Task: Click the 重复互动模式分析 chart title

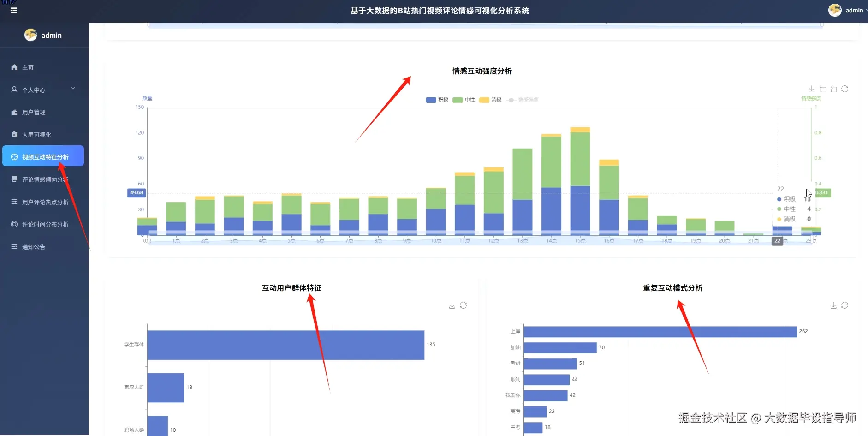Action: tap(672, 288)
